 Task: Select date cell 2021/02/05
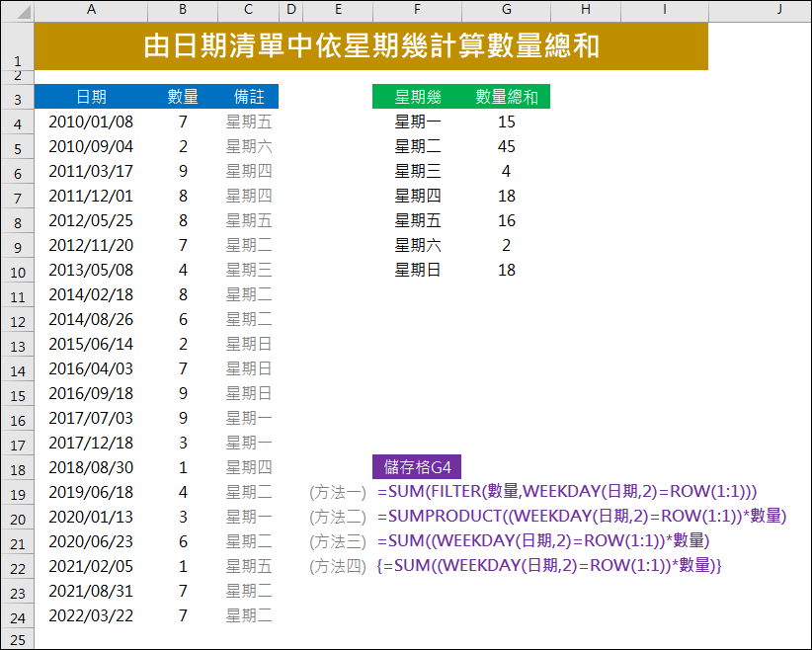[91, 566]
